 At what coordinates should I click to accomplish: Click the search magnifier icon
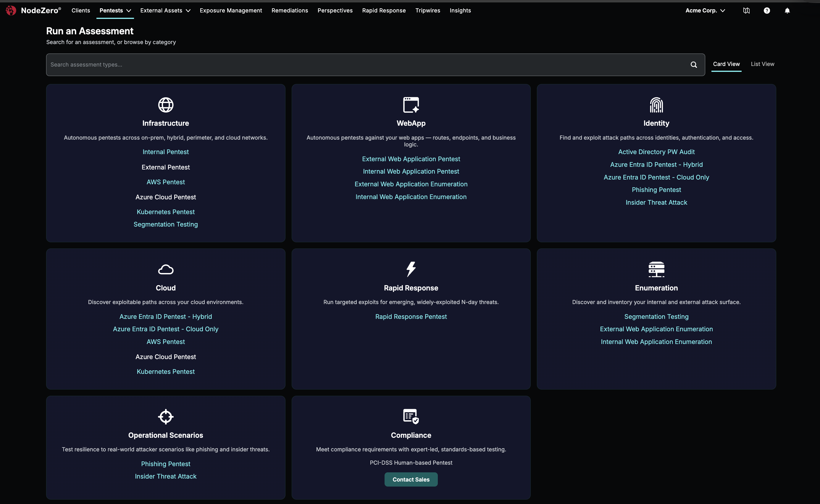pos(694,65)
